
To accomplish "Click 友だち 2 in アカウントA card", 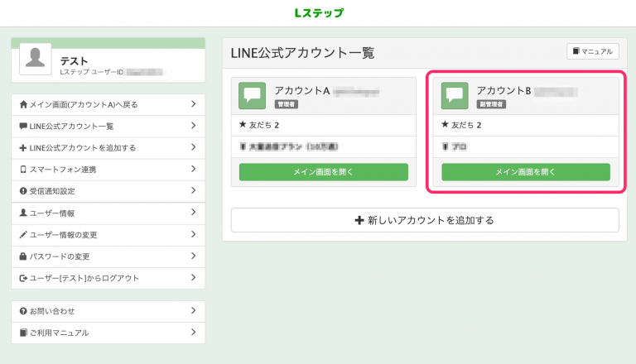I will (264, 125).
